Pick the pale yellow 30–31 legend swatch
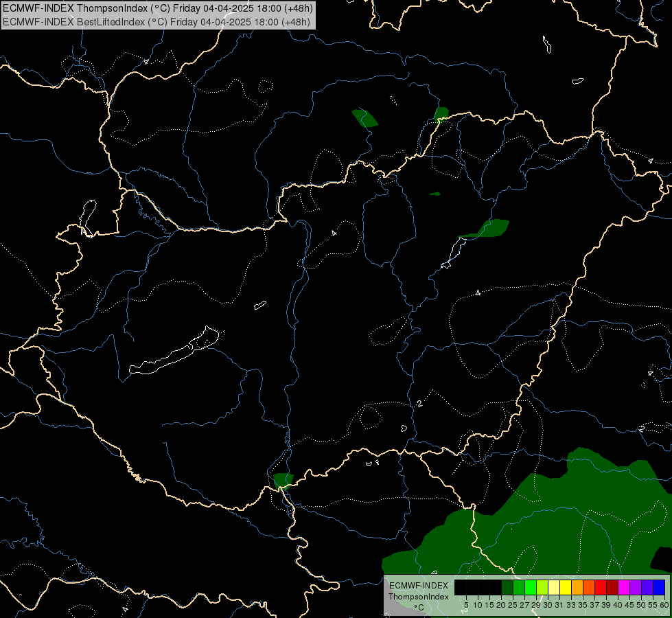Viewport: 672px width, 618px height. click(x=554, y=588)
